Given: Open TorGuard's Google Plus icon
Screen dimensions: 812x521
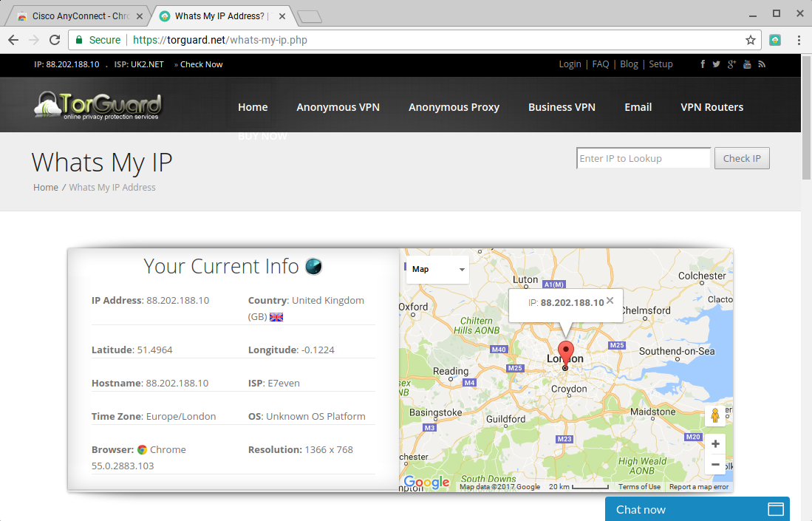Looking at the screenshot, I should pyautogui.click(x=731, y=64).
